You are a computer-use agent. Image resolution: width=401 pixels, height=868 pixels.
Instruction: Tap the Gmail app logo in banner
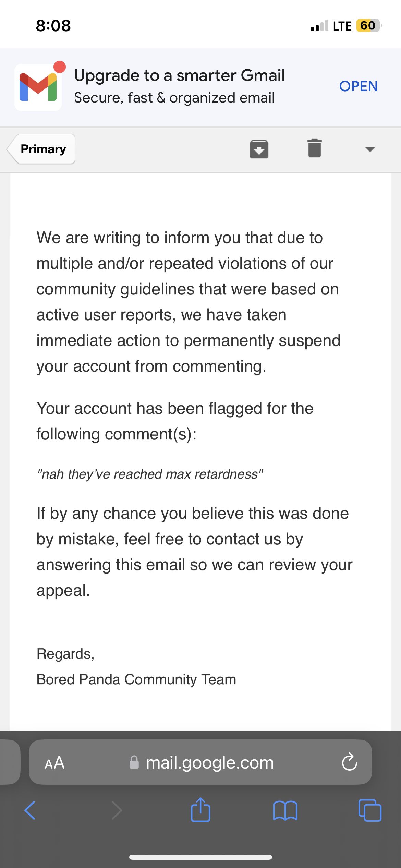click(38, 87)
